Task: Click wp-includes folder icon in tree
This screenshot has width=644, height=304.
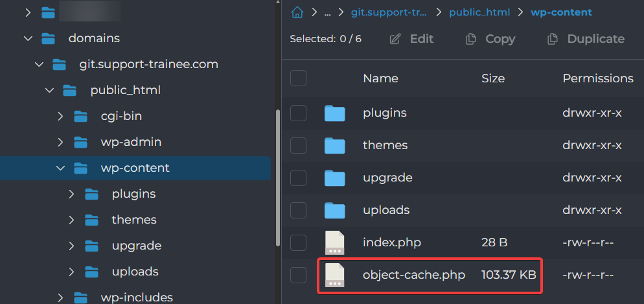Action: [81, 297]
